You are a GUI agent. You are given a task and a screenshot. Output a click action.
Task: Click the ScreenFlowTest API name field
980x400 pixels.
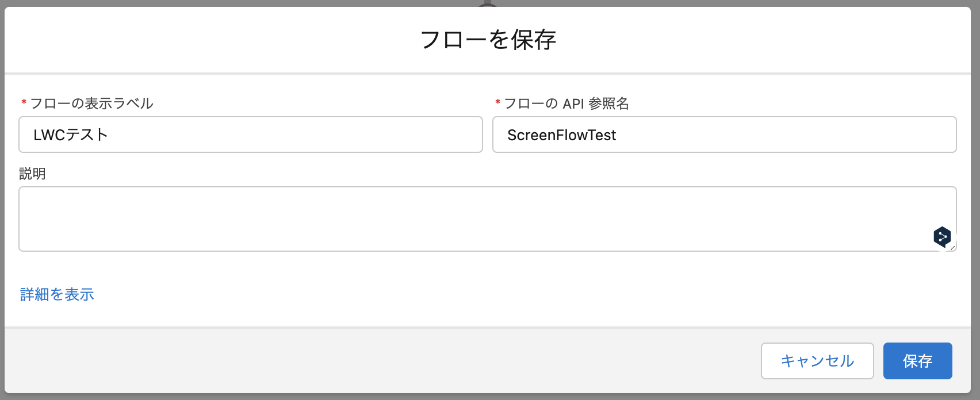(724, 134)
